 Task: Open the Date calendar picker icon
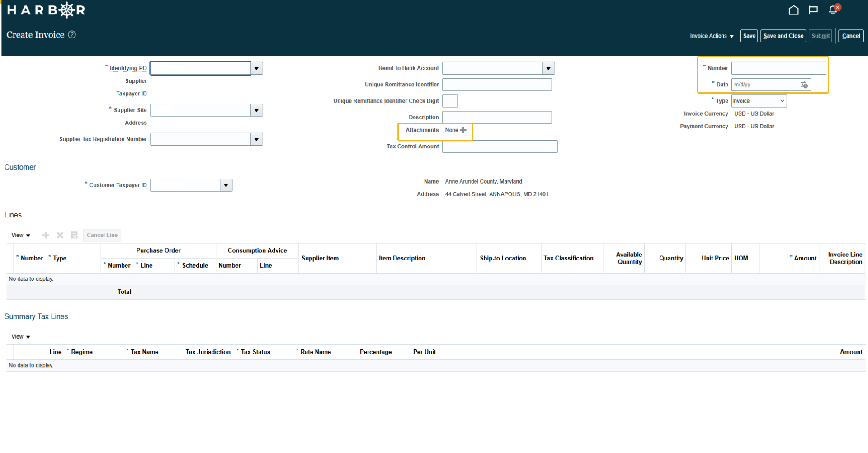(804, 85)
